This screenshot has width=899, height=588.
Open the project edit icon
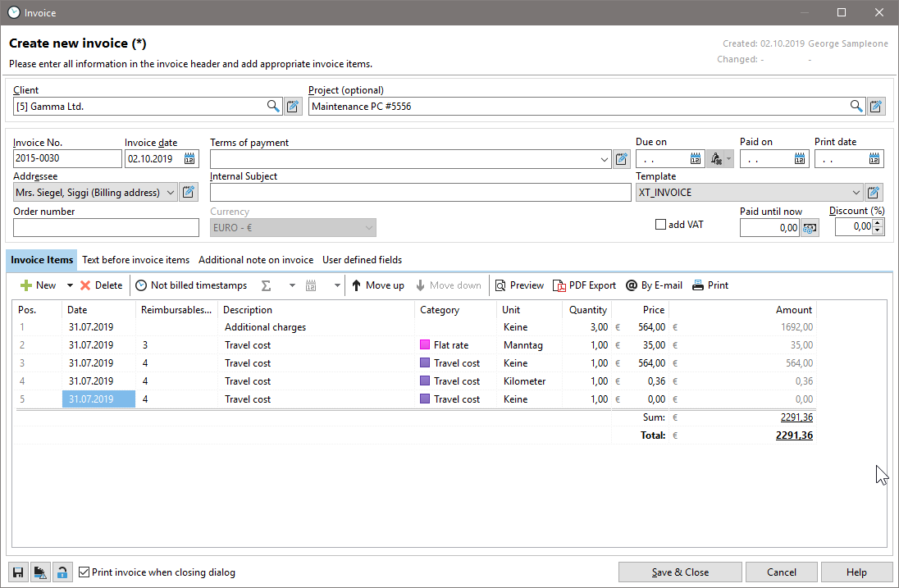point(876,107)
